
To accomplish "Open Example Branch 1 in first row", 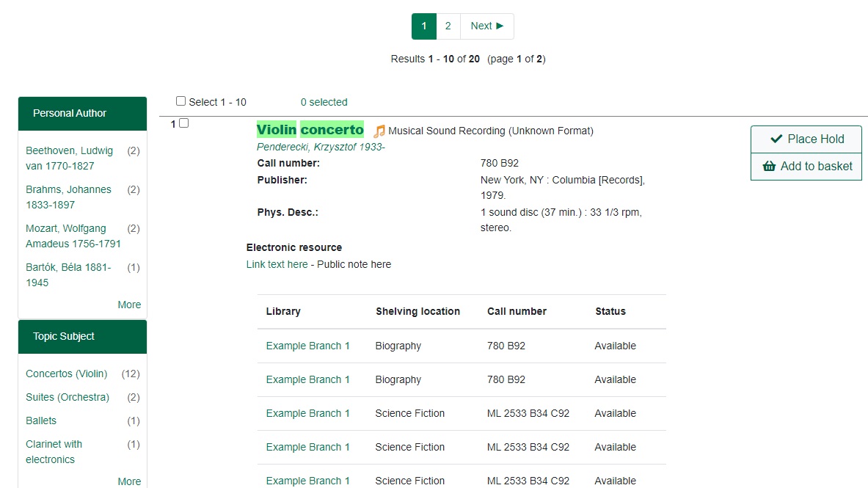I will pyautogui.click(x=307, y=346).
